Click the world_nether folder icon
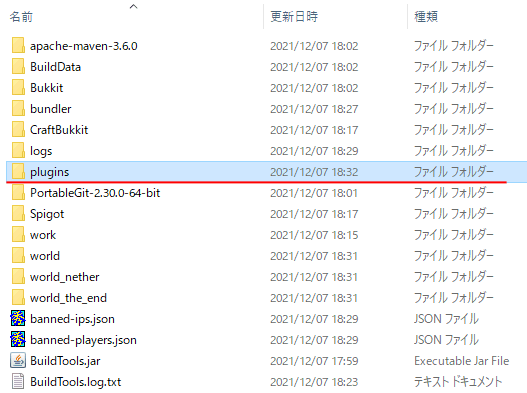 18,276
